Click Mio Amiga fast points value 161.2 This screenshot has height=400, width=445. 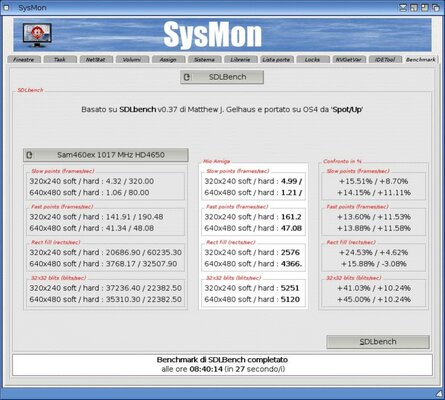tap(291, 217)
